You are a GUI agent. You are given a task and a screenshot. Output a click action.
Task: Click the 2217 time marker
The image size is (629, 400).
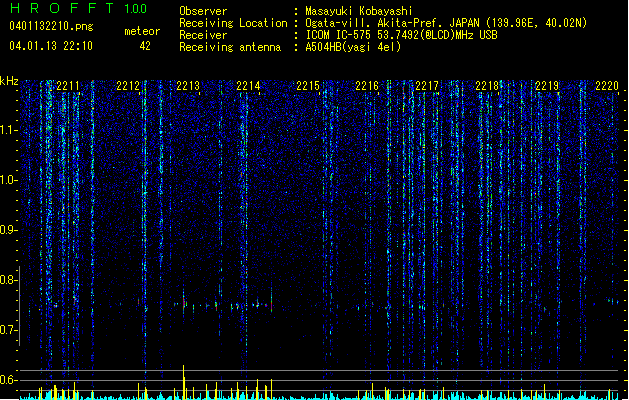tap(427, 86)
